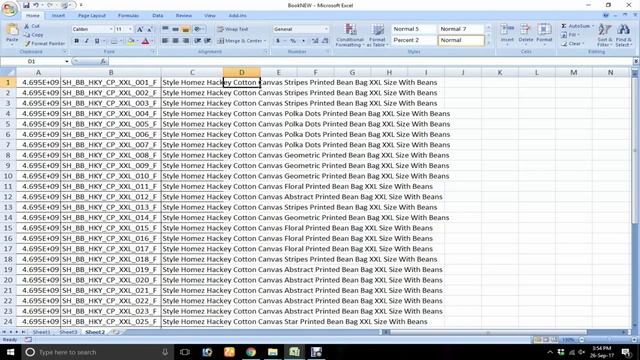Screen dimensions: 640x360
Task: Increase font size with Grow Font
Action: pyautogui.click(x=140, y=29)
